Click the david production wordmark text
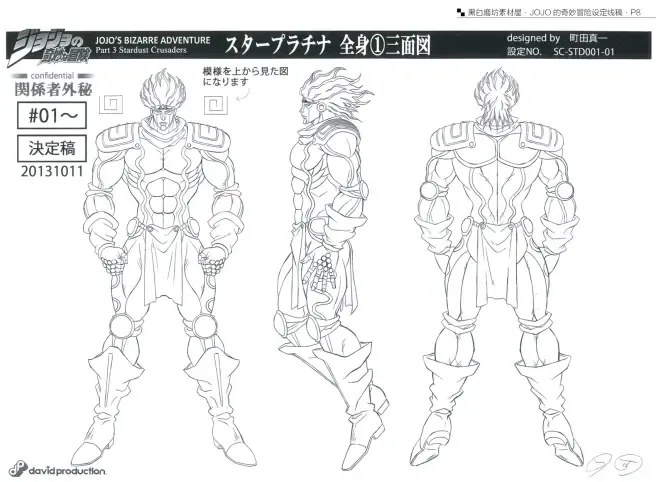 click(67, 471)
